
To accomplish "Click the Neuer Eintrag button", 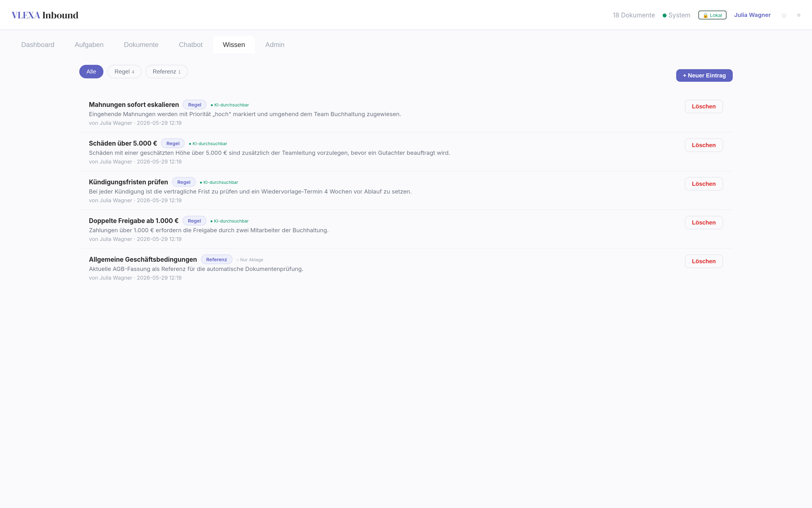I will pos(704,75).
